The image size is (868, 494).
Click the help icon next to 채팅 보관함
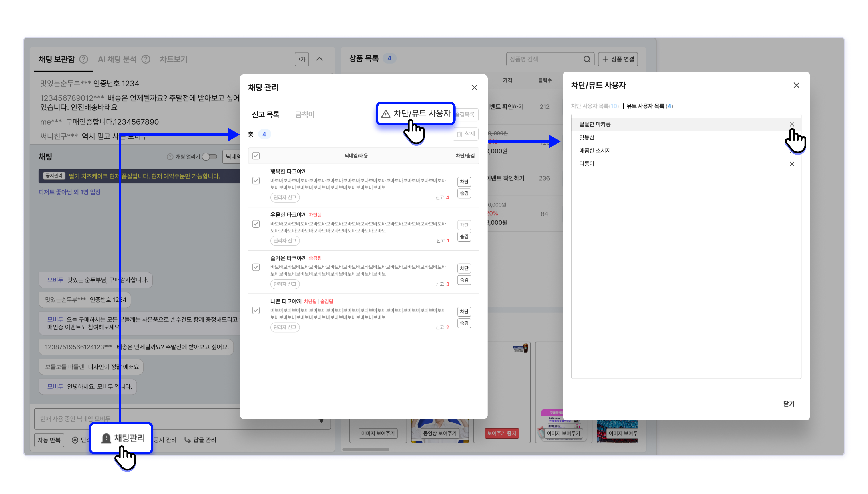[x=84, y=59]
